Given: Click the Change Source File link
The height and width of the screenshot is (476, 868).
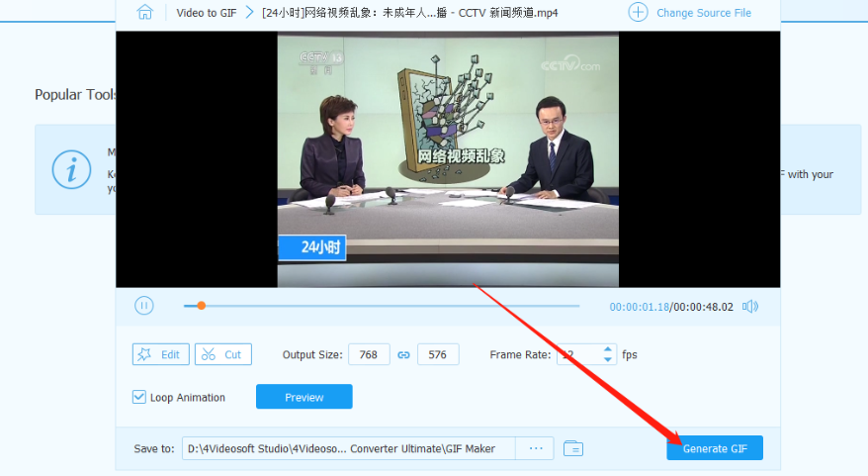Looking at the screenshot, I should [x=704, y=13].
